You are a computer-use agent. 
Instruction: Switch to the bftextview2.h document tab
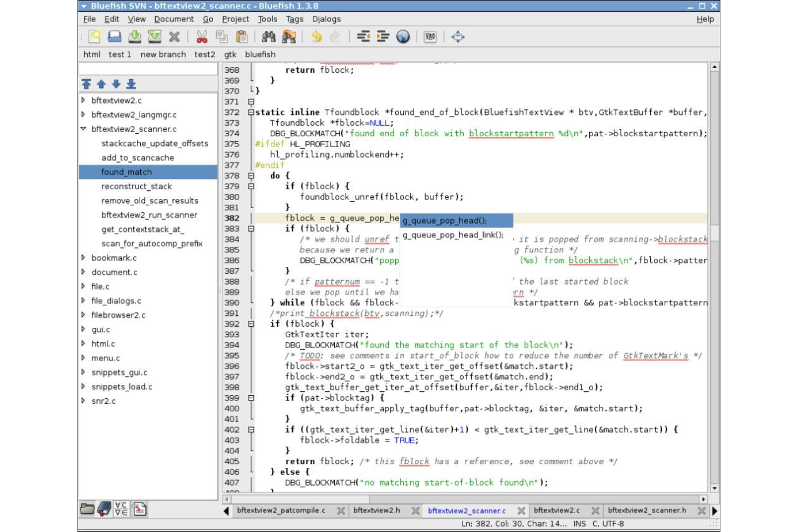point(380,511)
